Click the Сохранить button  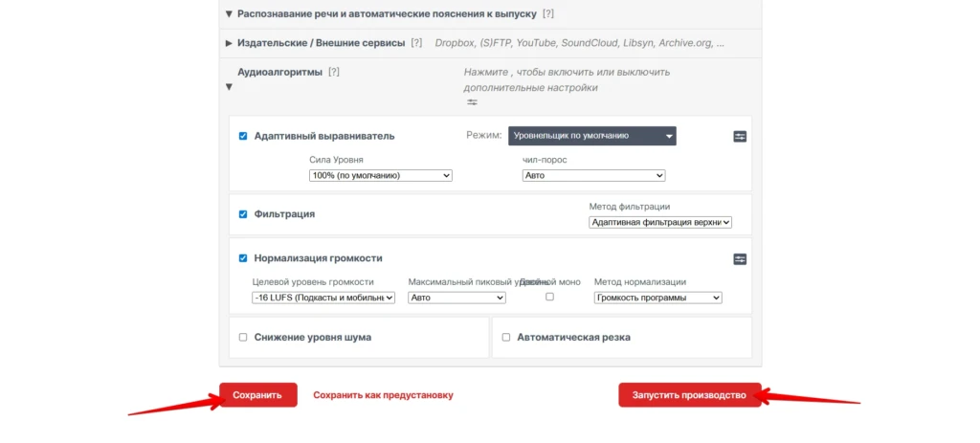[x=257, y=395]
